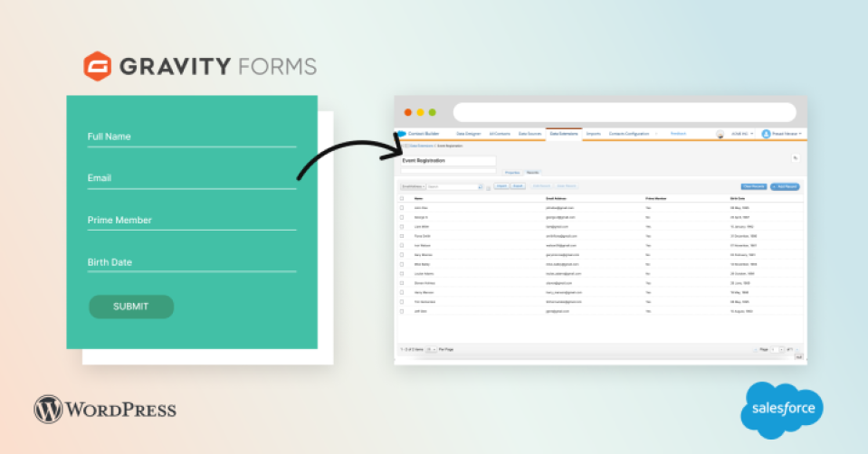Click the search magnifier icon
The height and width of the screenshot is (454, 868).
481,187
